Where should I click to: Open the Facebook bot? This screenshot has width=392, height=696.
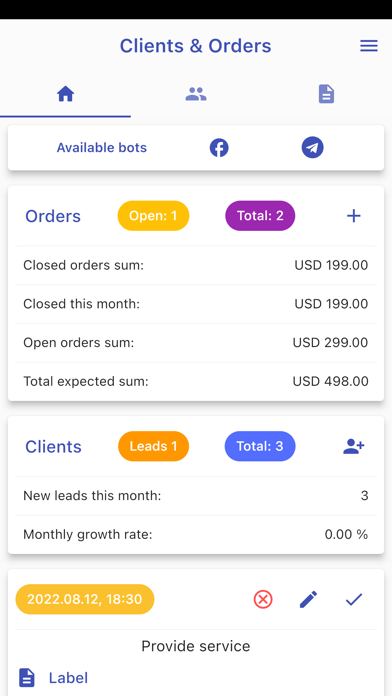pos(219,147)
